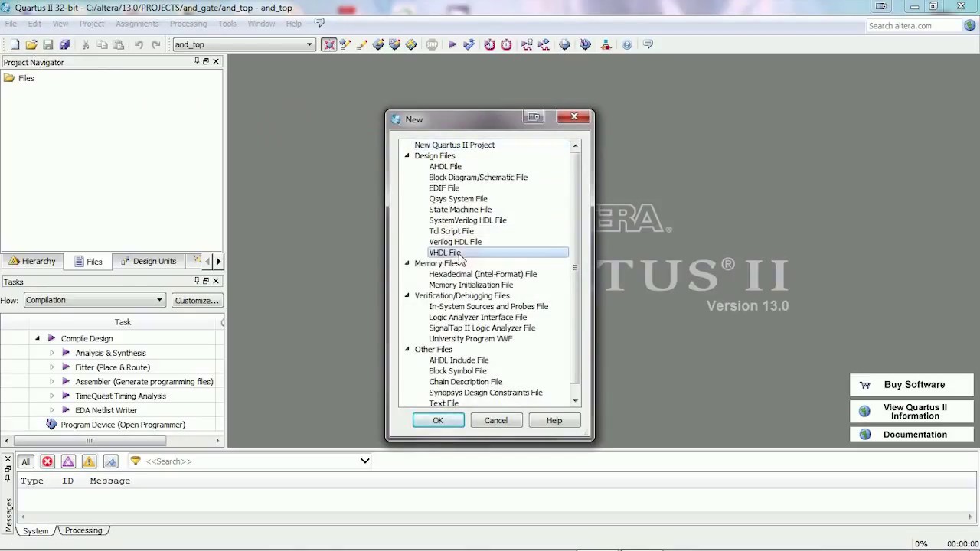Click the Stop Processing icon
Viewport: 980px width, 551px height.
[x=432, y=44]
